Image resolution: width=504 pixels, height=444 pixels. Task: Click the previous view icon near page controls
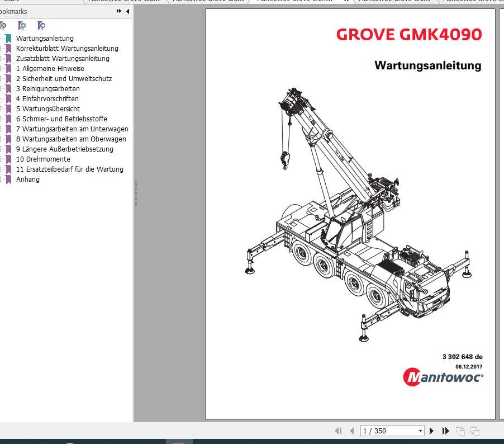[x=460, y=431]
